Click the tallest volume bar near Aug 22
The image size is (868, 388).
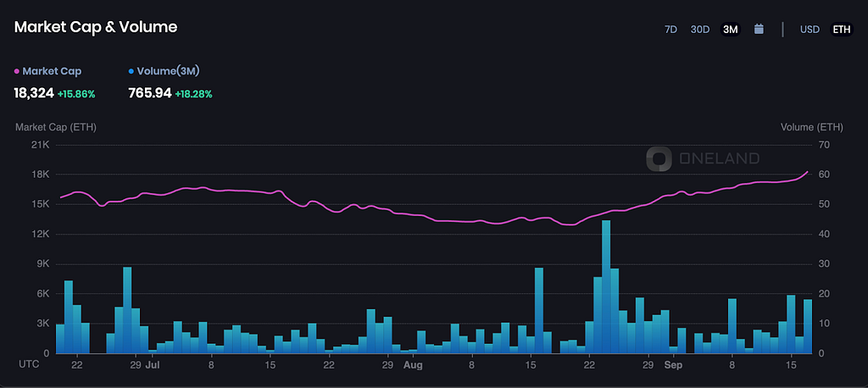606,286
